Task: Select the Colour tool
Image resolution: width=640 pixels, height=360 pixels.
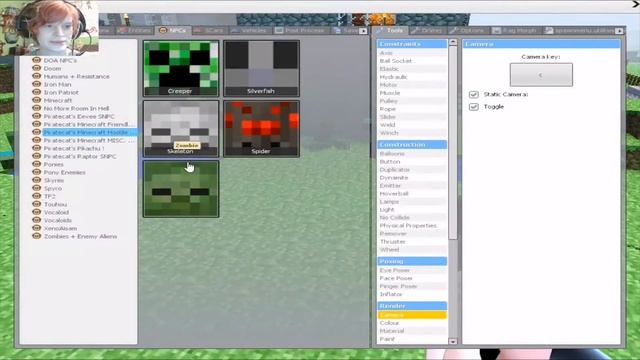Action: point(412,323)
